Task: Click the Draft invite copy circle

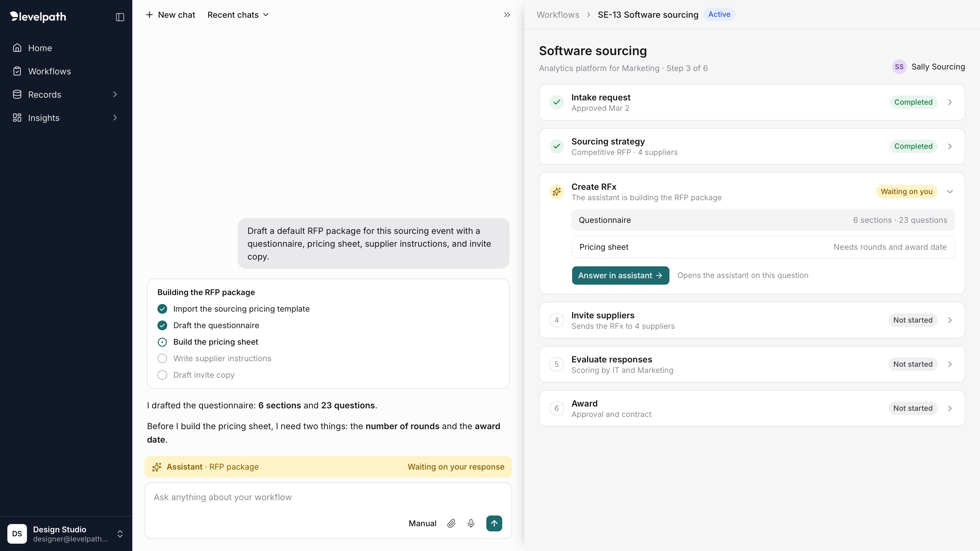Action: pos(162,375)
